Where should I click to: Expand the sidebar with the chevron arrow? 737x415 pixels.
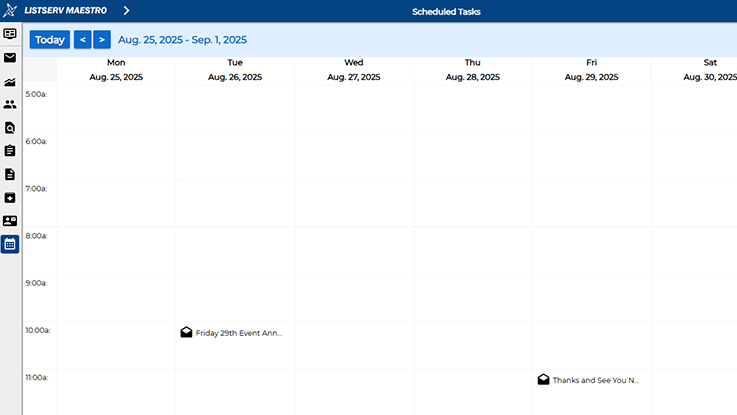(126, 10)
